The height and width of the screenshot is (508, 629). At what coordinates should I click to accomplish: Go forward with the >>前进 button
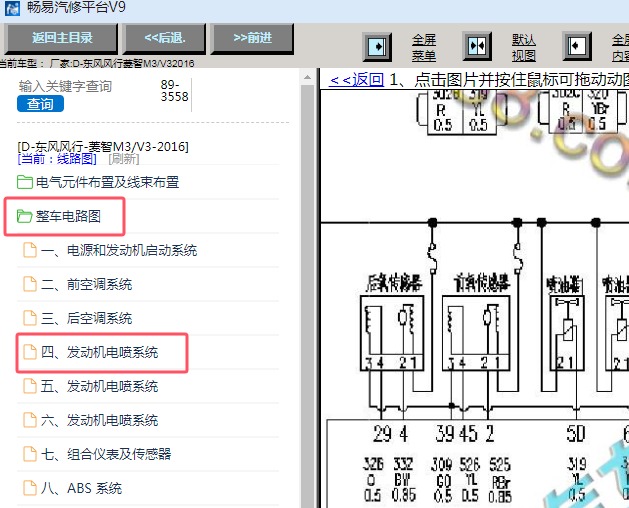tap(252, 38)
